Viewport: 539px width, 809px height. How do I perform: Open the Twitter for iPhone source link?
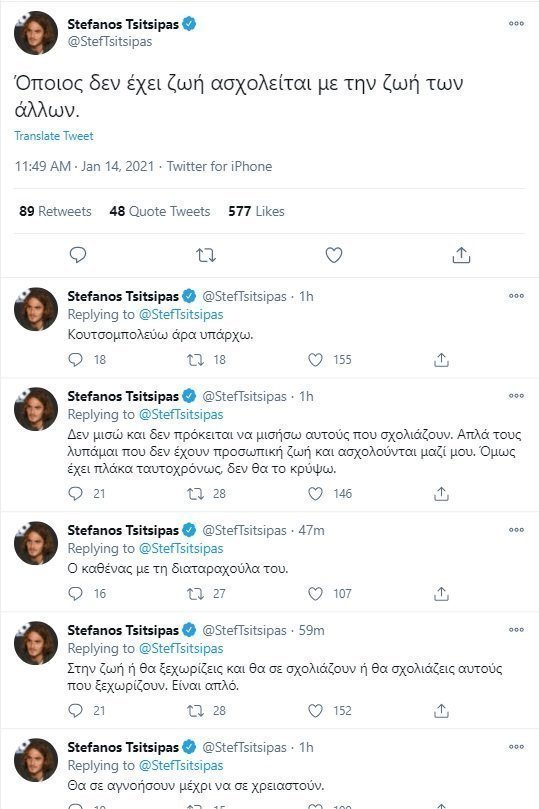pos(219,166)
